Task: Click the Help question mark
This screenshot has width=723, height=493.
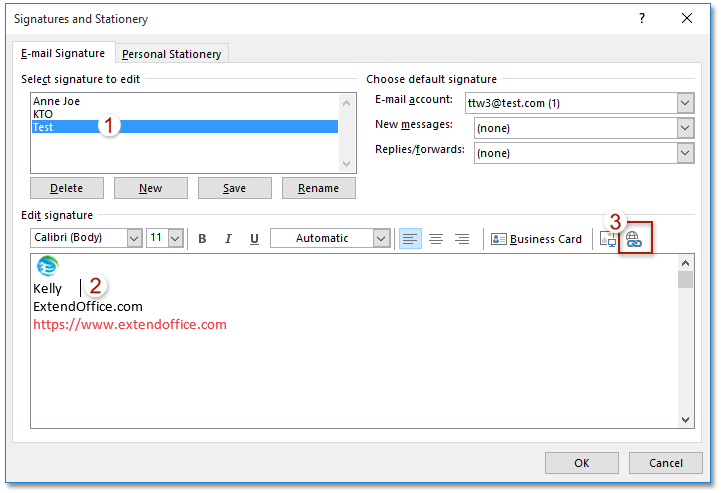Action: coord(642,18)
